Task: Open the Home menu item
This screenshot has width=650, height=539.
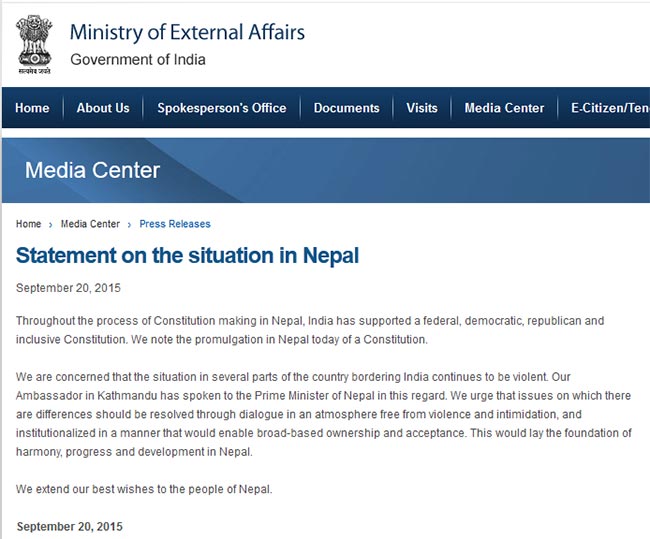Action: [32, 108]
